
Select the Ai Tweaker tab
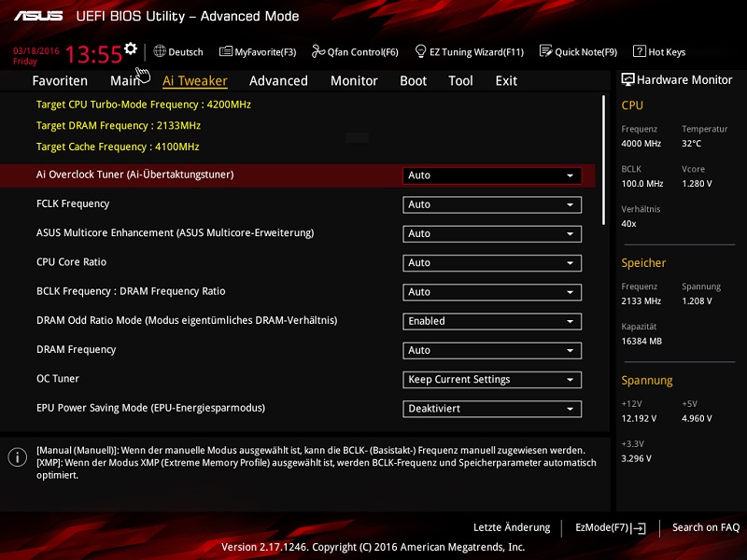(195, 81)
